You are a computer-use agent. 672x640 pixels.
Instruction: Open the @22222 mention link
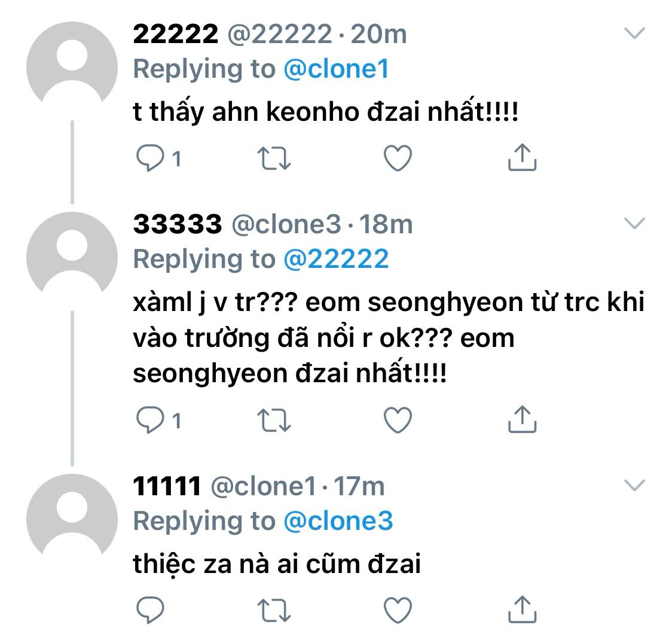[x=335, y=259]
